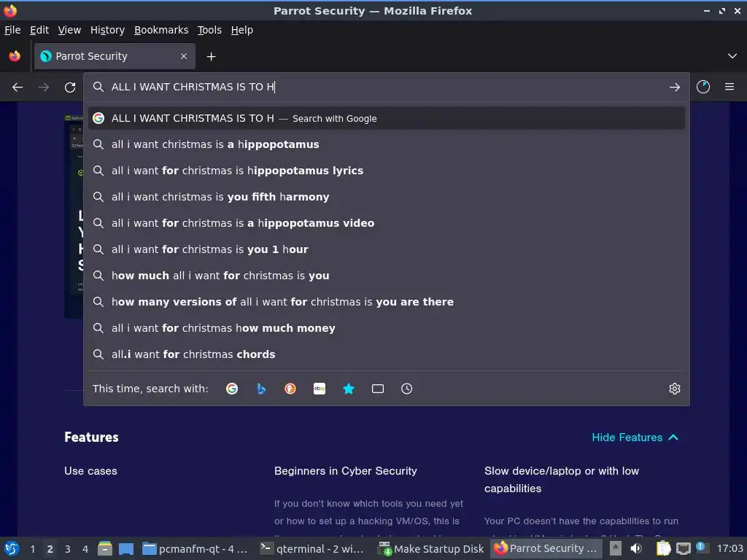Viewport: 747px width, 560px height.
Task: Collapse section via Hide Features link
Action: [635, 437]
